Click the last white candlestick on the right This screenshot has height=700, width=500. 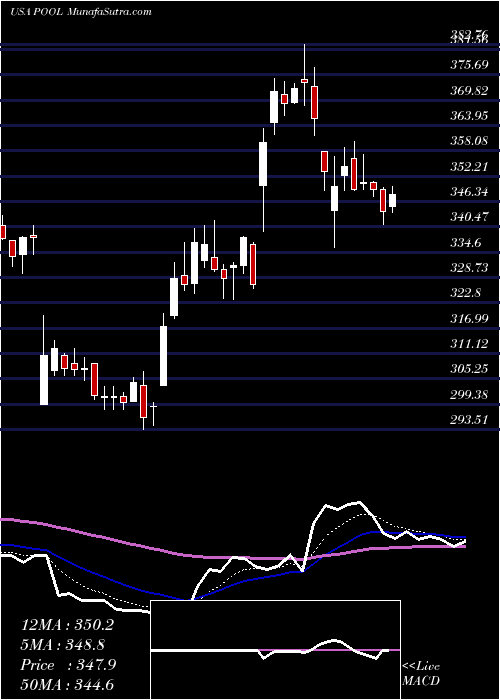click(392, 200)
